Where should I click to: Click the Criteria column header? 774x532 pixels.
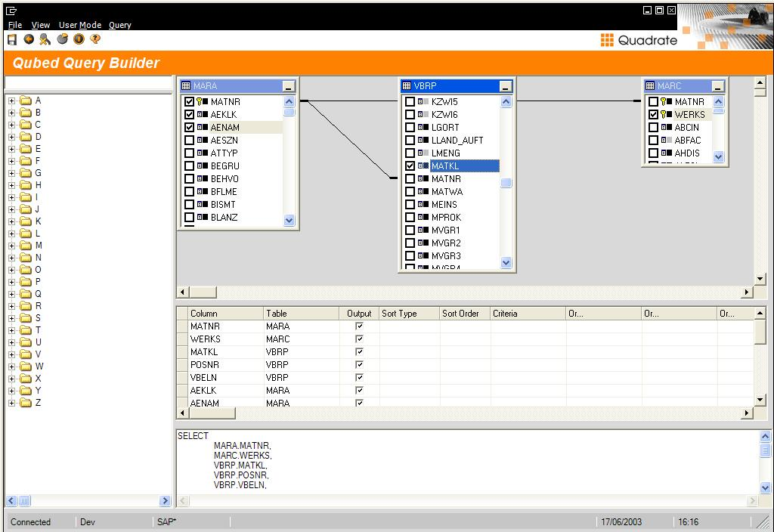[x=526, y=314]
